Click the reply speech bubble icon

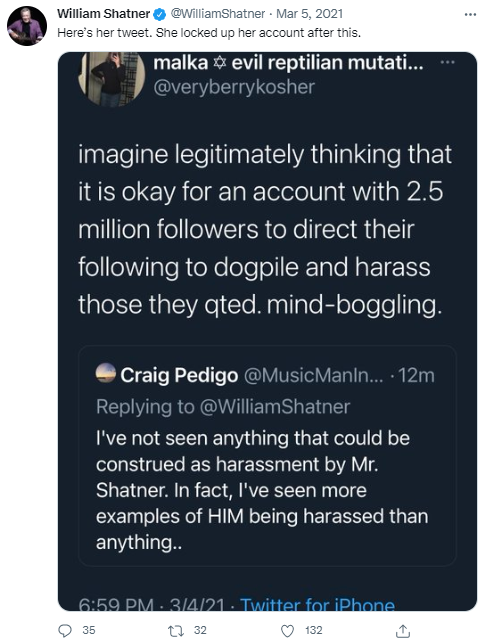(65, 630)
